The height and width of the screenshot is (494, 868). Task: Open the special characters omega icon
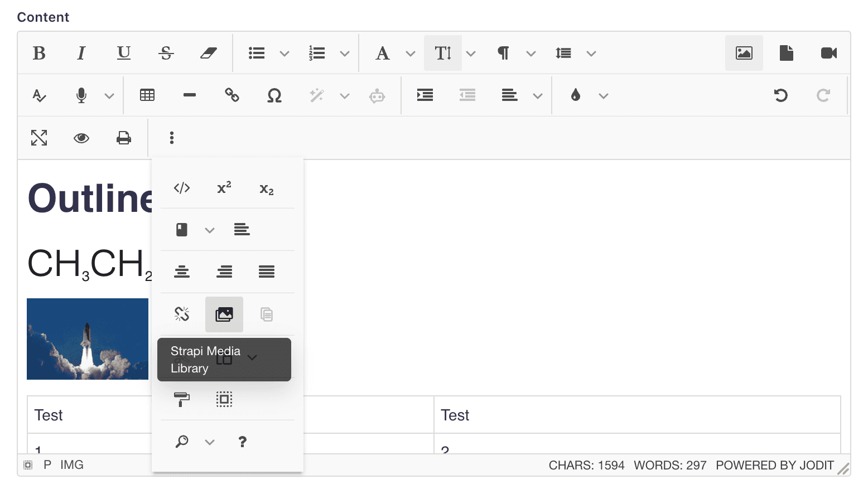(x=274, y=96)
